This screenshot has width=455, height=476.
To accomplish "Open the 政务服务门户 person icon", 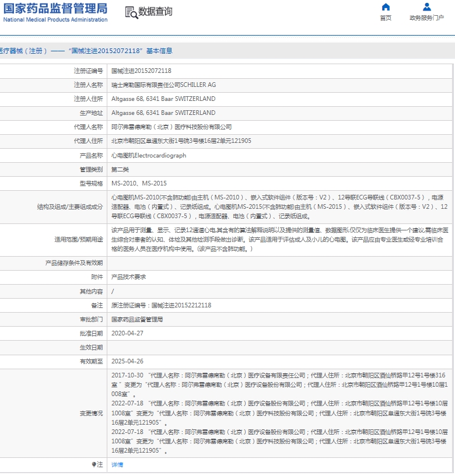I will coord(427,6).
